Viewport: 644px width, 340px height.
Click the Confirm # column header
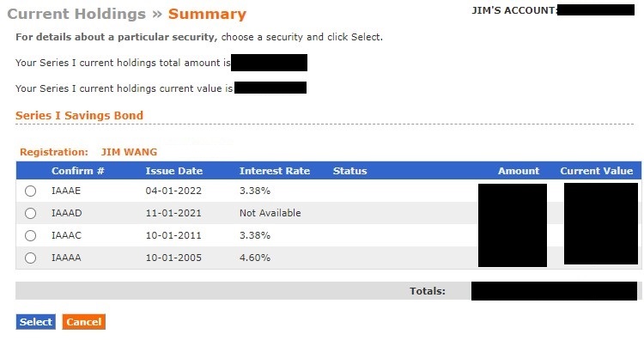pyautogui.click(x=77, y=171)
